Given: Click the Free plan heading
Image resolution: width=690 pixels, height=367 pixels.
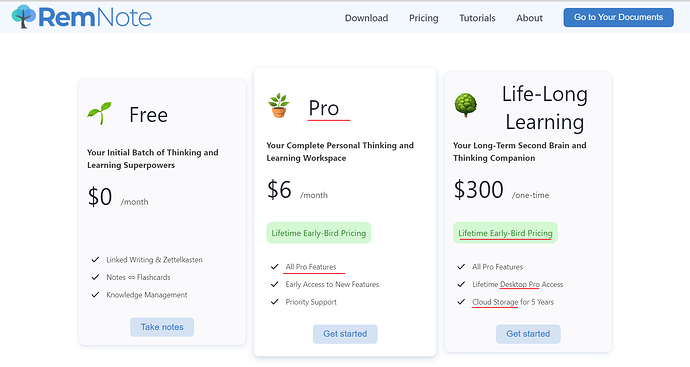Looking at the screenshot, I should pos(148,115).
